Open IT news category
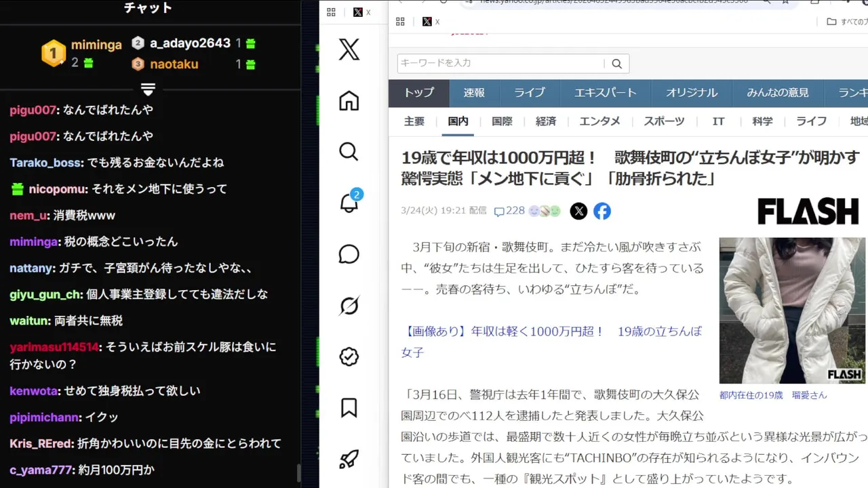Screen dimensions: 868x488 (x=719, y=121)
